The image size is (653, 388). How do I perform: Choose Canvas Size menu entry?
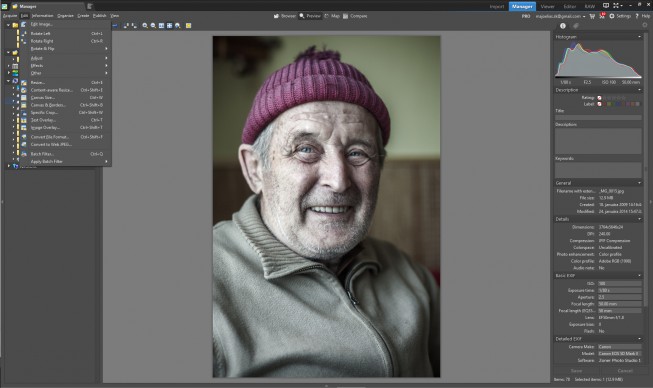[66, 97]
